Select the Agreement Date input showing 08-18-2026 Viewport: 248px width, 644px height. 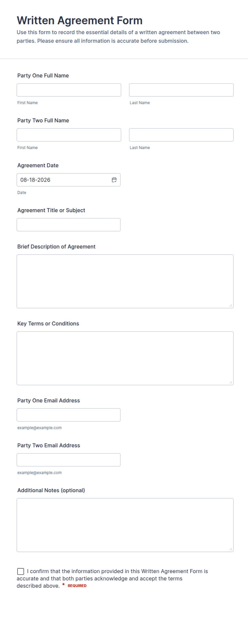point(69,180)
